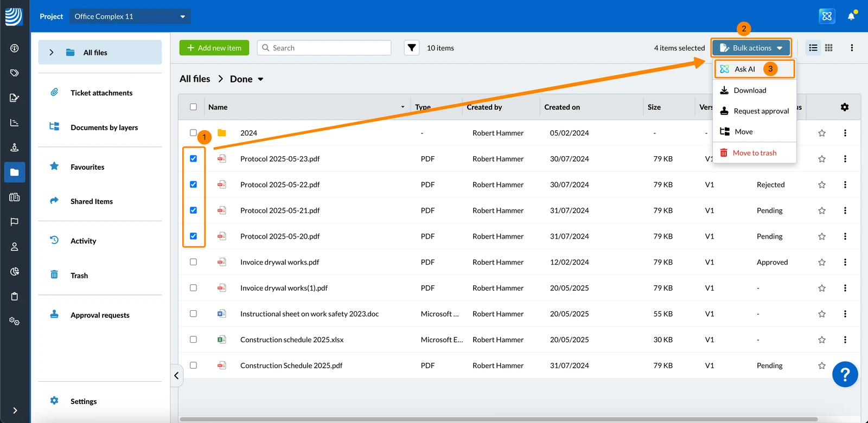The width and height of the screenshot is (868, 423).
Task: Expand the All files tree chevron
Action: 52,53
